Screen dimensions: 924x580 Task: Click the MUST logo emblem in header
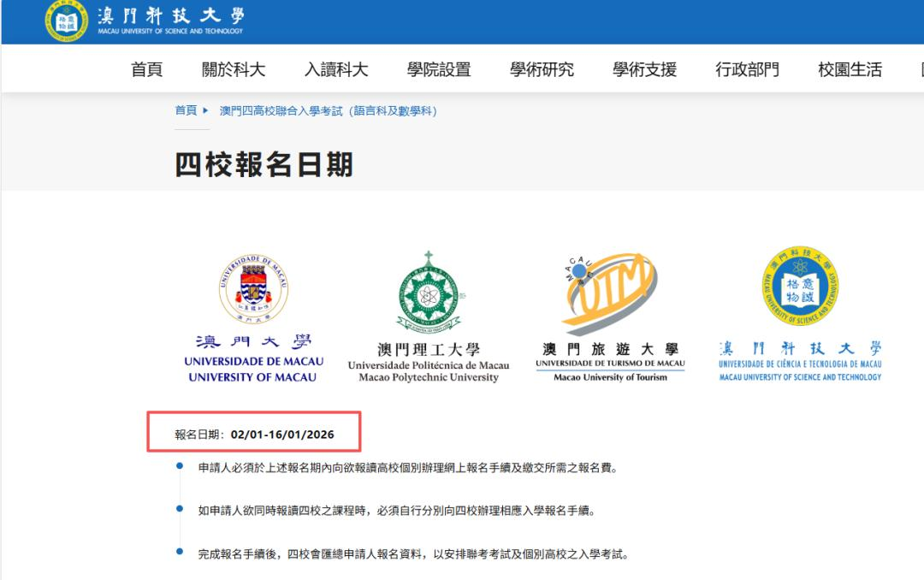[x=66, y=21]
